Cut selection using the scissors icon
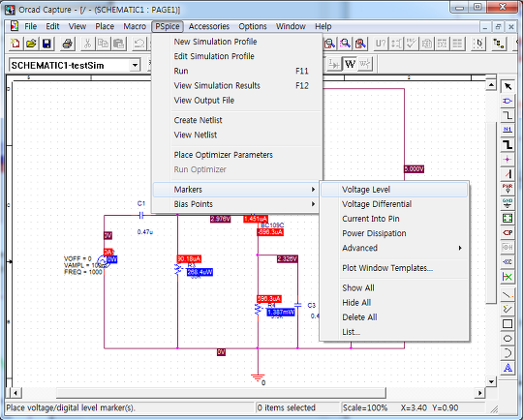Viewport: 523px width, 420px height. [x=87, y=44]
